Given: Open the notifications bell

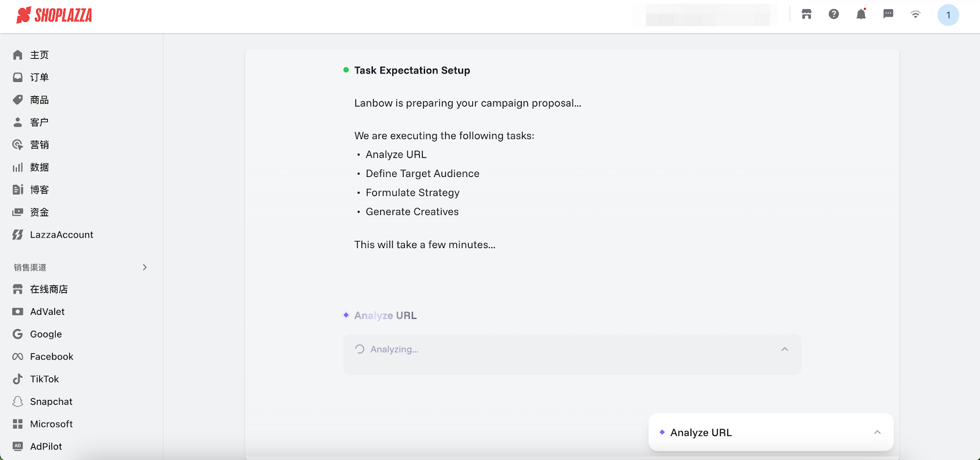Looking at the screenshot, I should point(861,14).
